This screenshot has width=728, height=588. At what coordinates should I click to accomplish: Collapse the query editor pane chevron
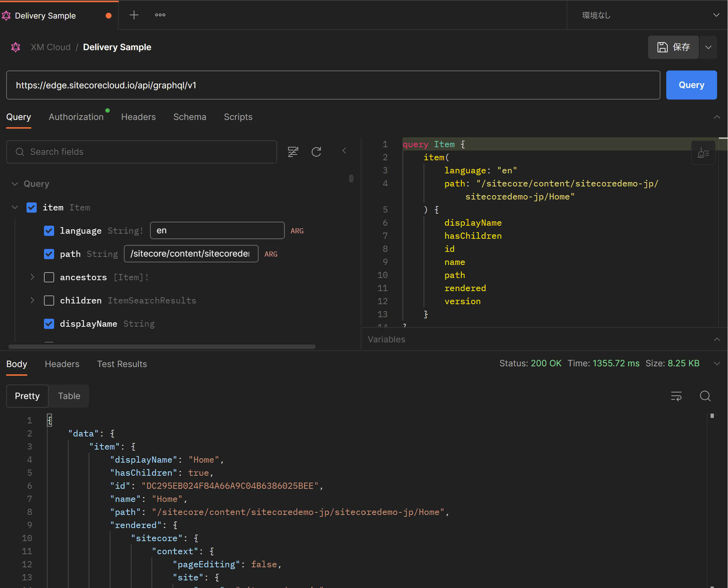pyautogui.click(x=717, y=117)
